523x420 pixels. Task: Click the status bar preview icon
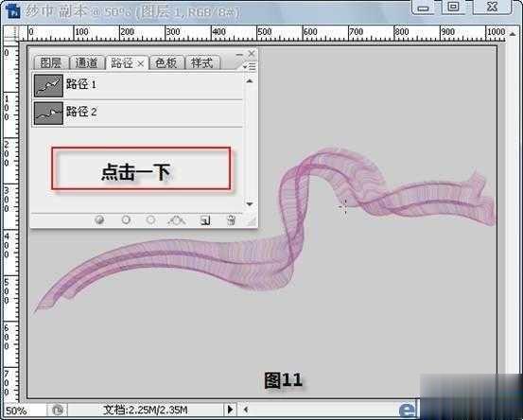58,410
